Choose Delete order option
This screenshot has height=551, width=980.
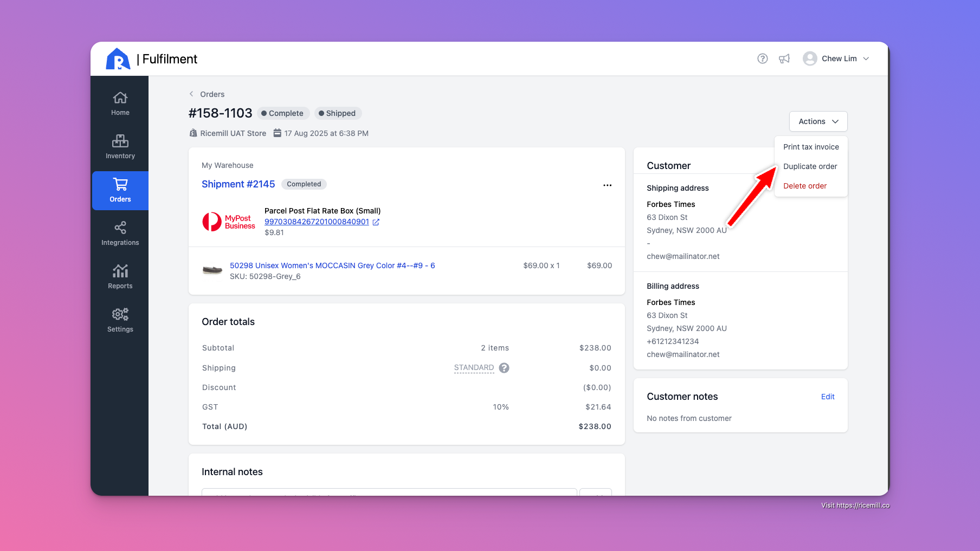[804, 186]
